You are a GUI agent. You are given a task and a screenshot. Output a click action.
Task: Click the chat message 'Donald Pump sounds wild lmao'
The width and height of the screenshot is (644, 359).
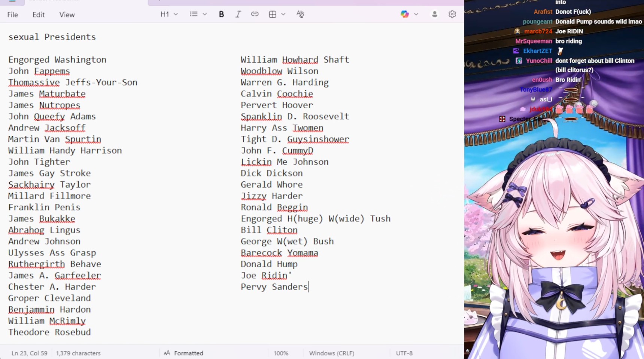[599, 22]
